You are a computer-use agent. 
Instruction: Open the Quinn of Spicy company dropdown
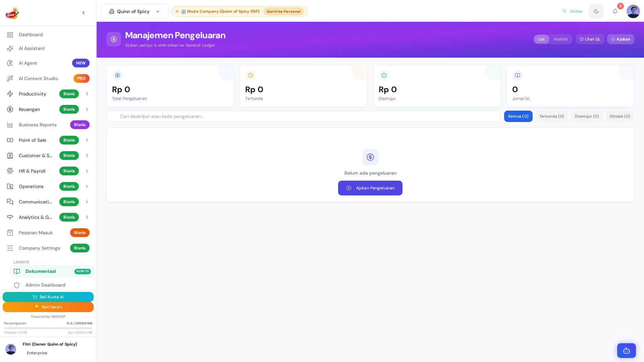pos(135,11)
